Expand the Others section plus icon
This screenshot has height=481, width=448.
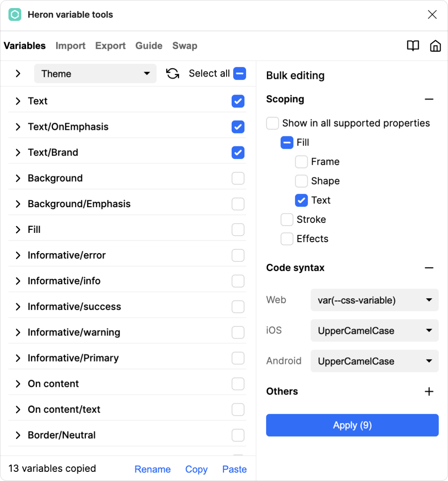(x=429, y=392)
